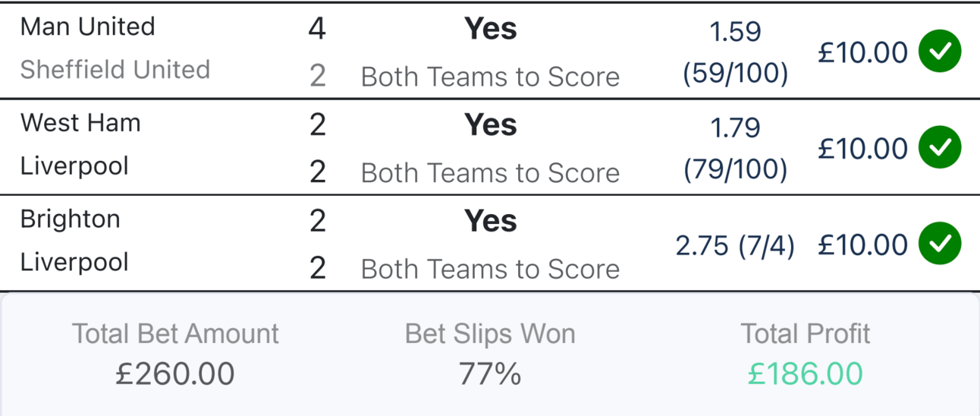Select the Man United £10.00 stake

coord(862,52)
